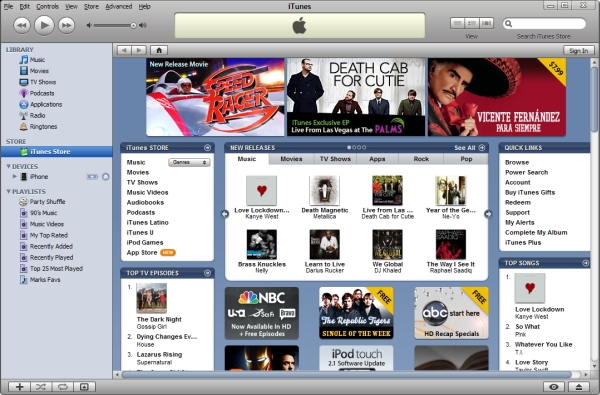The width and height of the screenshot is (600, 395).
Task: Click the Sign In button
Action: pyautogui.click(x=579, y=51)
